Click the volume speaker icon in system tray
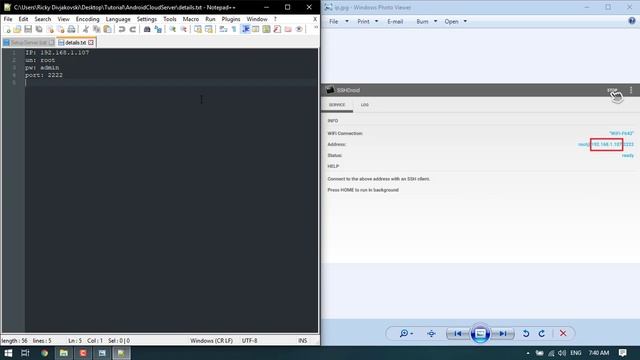The image size is (640, 360). 562,353
